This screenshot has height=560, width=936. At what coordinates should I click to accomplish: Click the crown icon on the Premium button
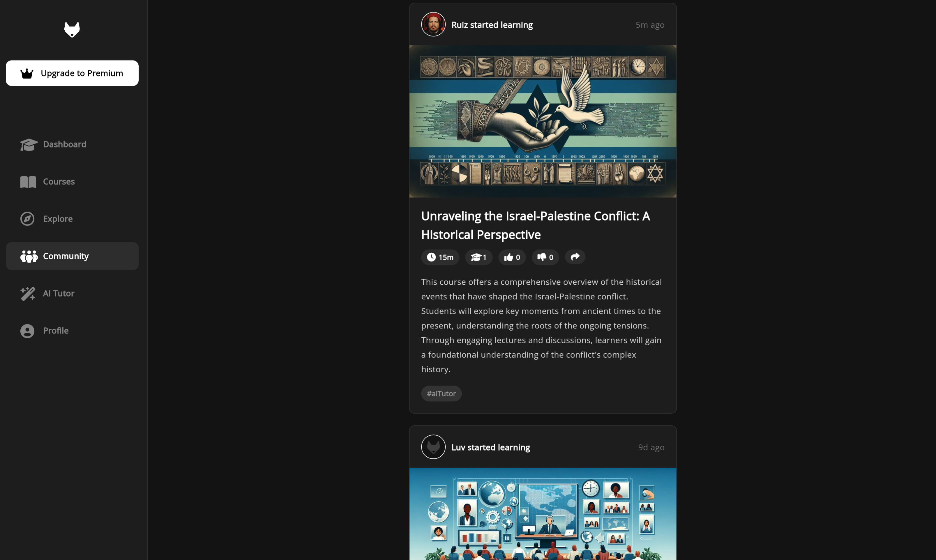click(x=27, y=73)
